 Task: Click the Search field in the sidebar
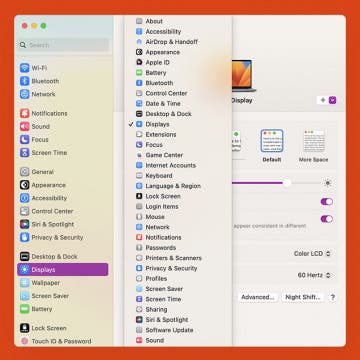pos(64,45)
